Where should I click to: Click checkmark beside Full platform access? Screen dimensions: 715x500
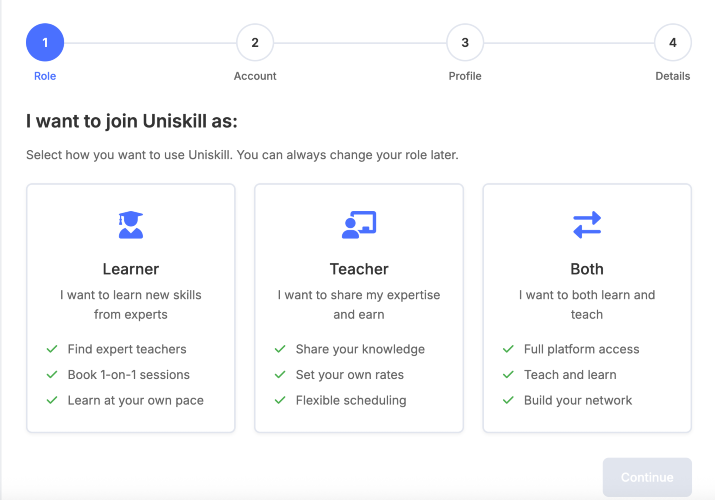click(508, 349)
